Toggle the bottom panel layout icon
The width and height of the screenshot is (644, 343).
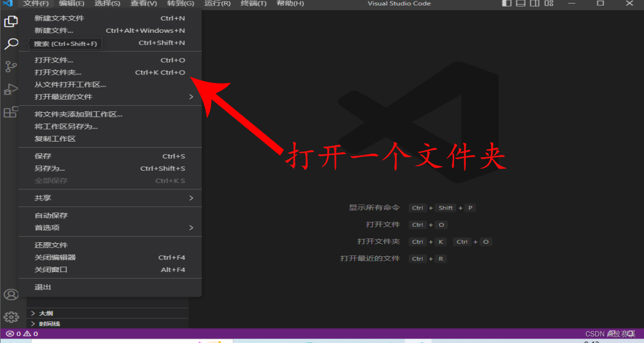click(x=521, y=4)
